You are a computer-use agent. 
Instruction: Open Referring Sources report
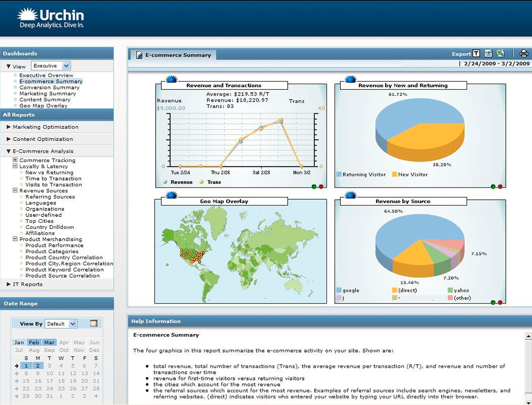pyautogui.click(x=50, y=197)
